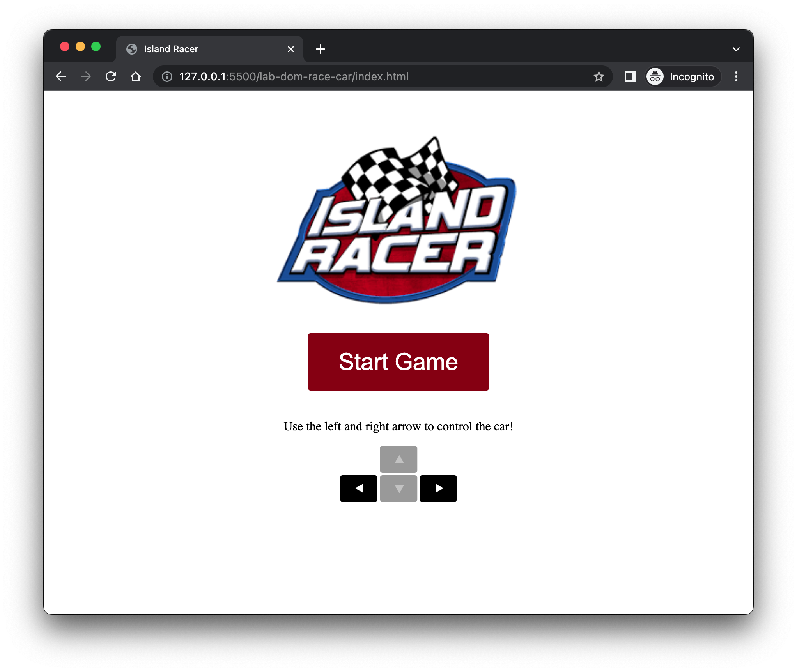Click the down arrow control button
Screen dimensions: 797x672
coord(398,488)
